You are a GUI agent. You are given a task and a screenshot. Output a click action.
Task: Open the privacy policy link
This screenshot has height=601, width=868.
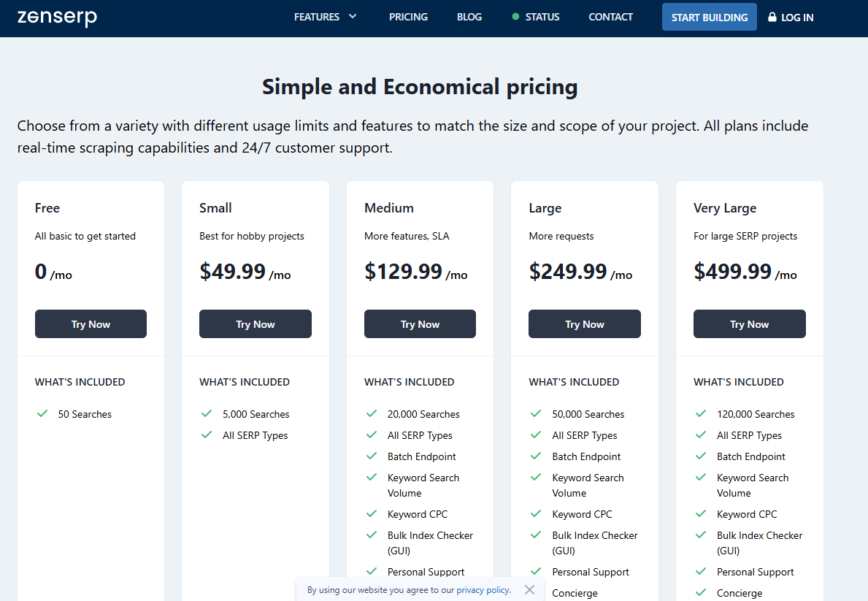pyautogui.click(x=483, y=590)
